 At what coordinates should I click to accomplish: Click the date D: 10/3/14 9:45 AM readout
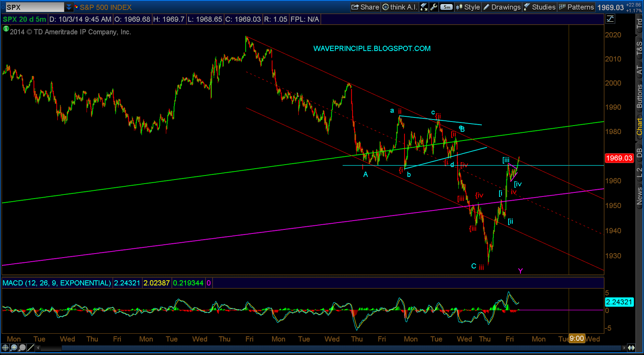[80, 19]
